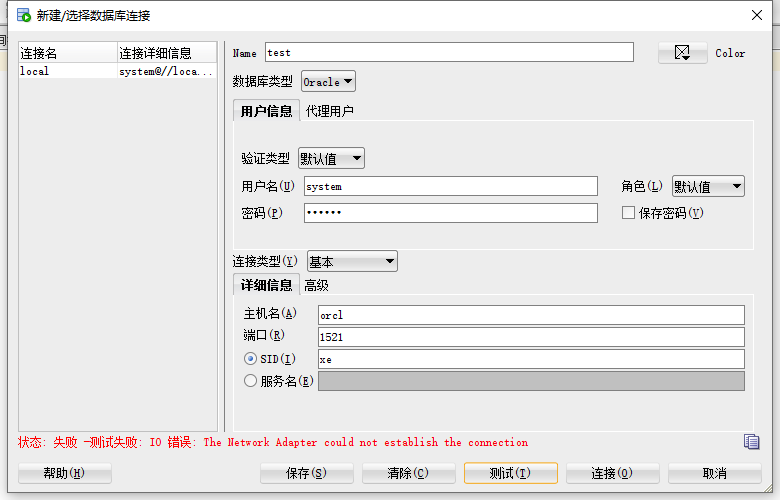Open the 验证类型 dropdown
Viewport: 780px width, 500px height.
tap(331, 159)
